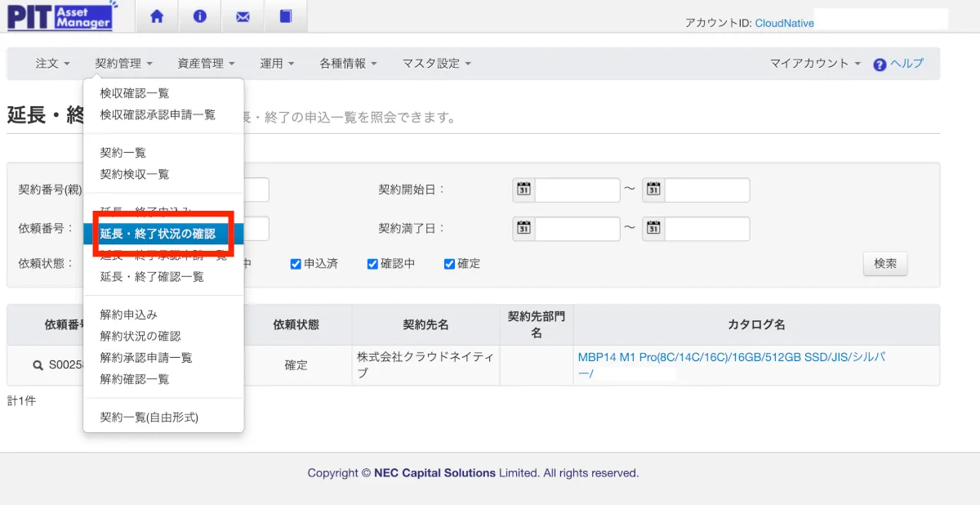Open calendar for contract end date from
The width and height of the screenshot is (980, 505).
(523, 228)
